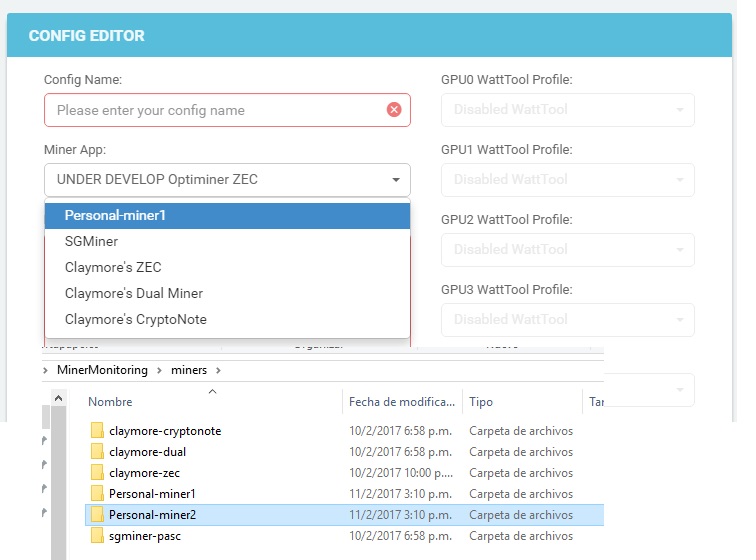Viewport: 756px width, 560px height.
Task: Click MinerMonitoring in the breadcrumb path
Action: [102, 370]
